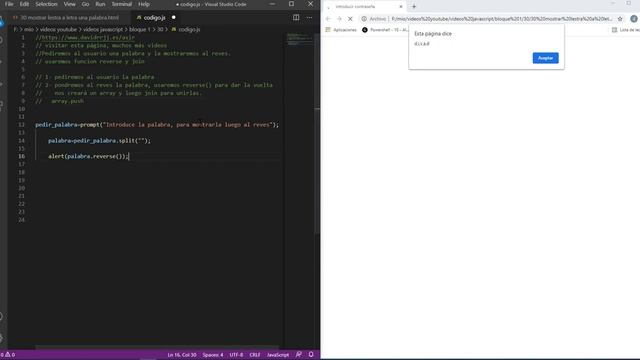The width and height of the screenshot is (640, 360).
Task: Click codigo.js at the breadcrumb end
Action: coord(189,29)
